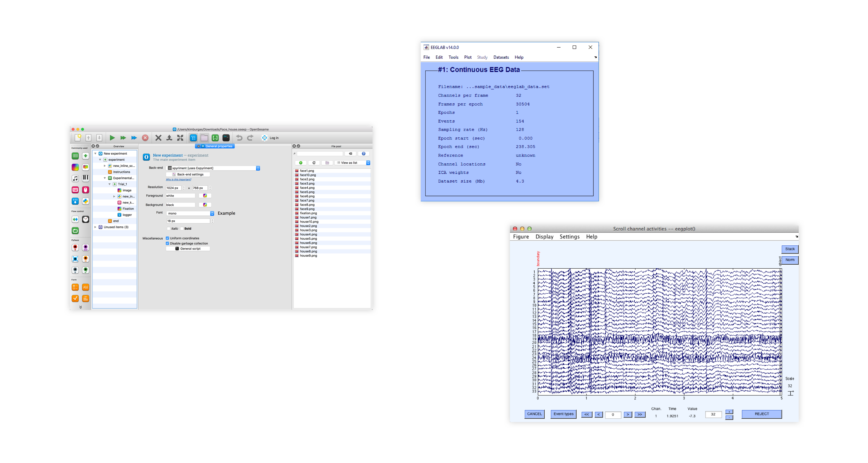Uncheck Uniform coordinates option

(x=168, y=238)
